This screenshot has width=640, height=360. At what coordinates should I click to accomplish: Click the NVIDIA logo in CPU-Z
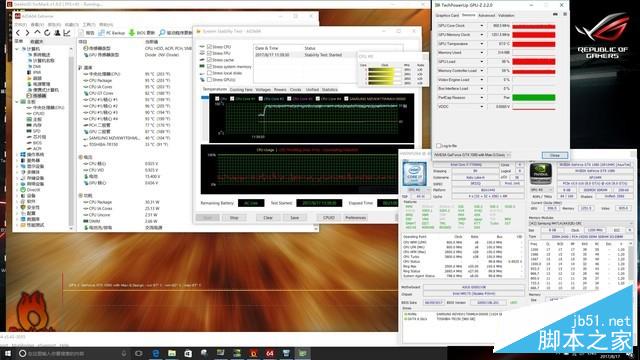(540, 173)
